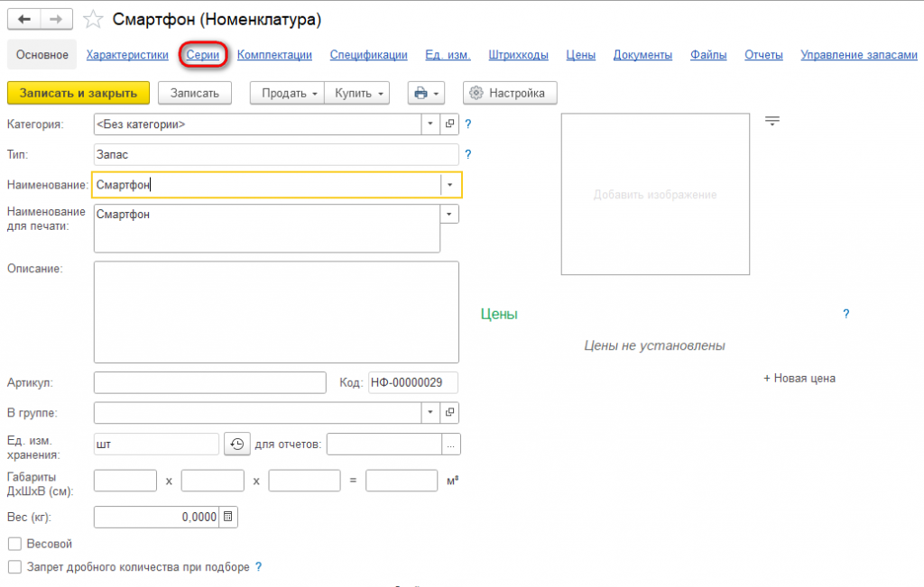Open the Документы tab
The height and width of the screenshot is (587, 924).
(x=642, y=55)
